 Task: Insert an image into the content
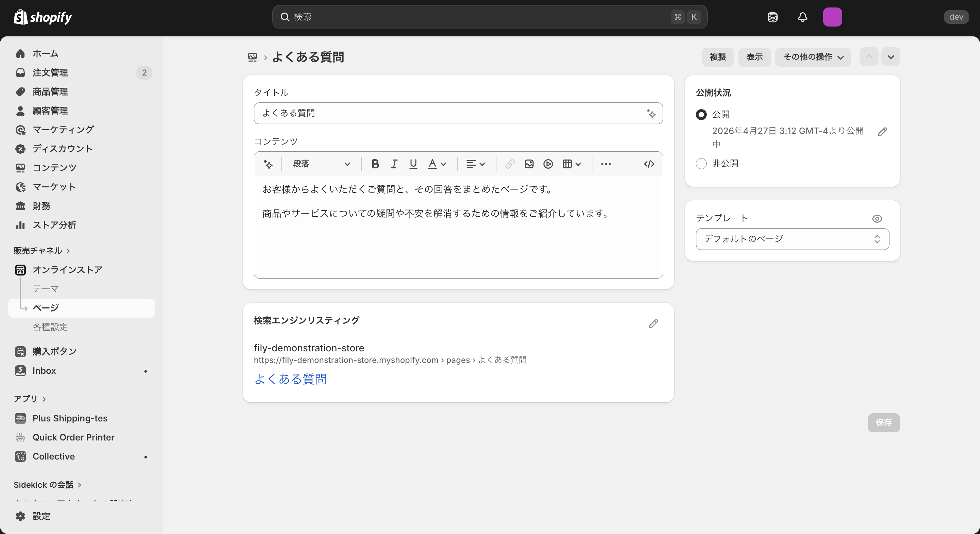point(529,164)
